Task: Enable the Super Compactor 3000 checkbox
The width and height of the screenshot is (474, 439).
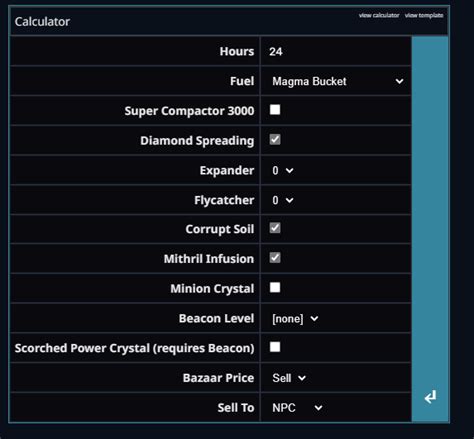Action: [275, 110]
